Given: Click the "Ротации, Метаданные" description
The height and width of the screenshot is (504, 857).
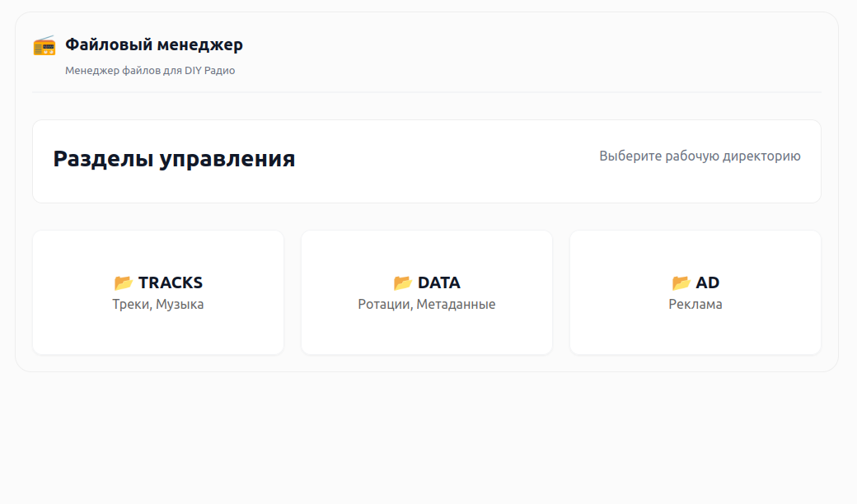Looking at the screenshot, I should 427,305.
